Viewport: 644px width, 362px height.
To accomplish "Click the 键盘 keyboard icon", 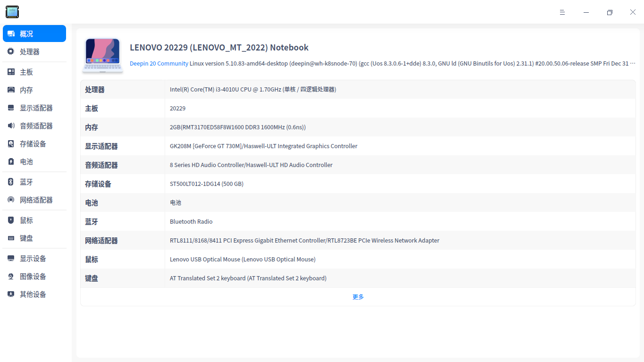I will coord(11,238).
